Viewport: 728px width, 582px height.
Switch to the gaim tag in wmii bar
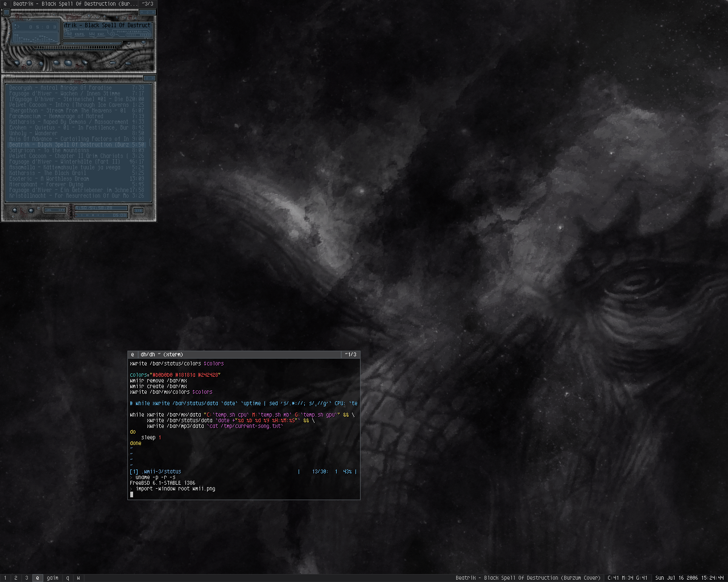52,578
